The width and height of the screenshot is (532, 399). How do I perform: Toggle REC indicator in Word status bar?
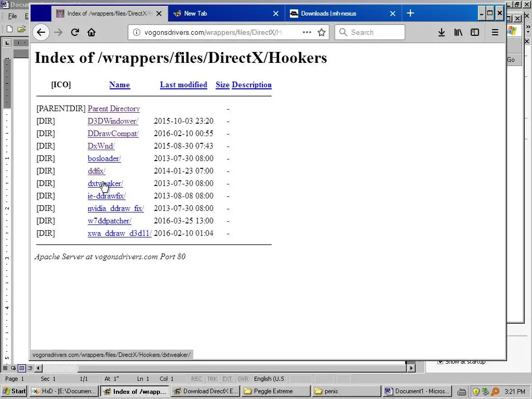(196, 379)
